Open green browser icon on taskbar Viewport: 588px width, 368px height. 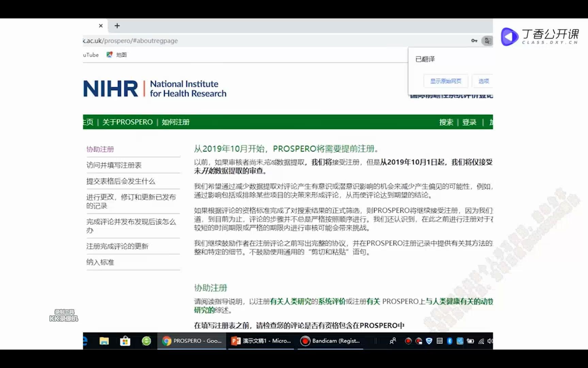[146, 341]
